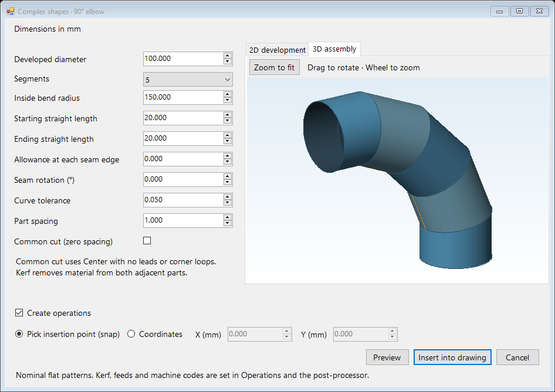Increase Seam rotation with the up arrow
This screenshot has width=555, height=392.
(x=228, y=176)
